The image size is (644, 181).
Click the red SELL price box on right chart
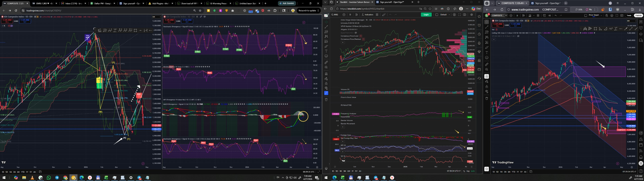coord(497,25)
